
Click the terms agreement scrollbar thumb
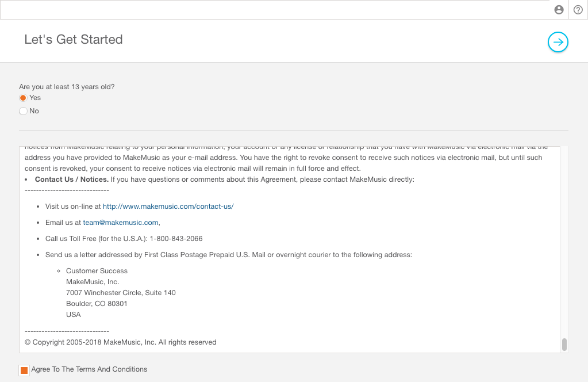coord(564,345)
